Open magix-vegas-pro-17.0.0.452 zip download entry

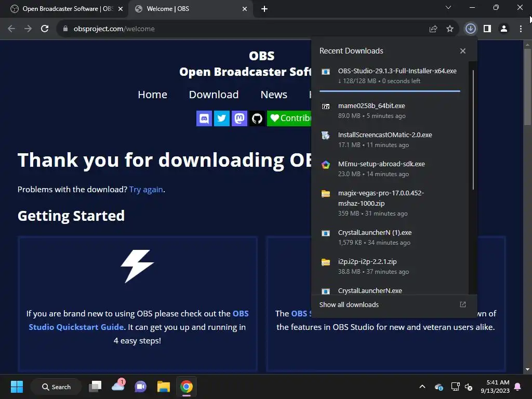390,203
